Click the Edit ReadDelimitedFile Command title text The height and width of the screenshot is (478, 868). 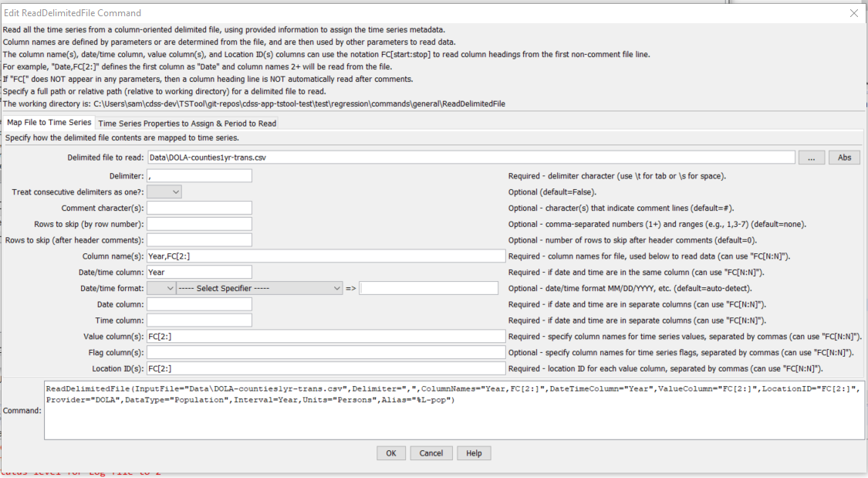tap(73, 12)
